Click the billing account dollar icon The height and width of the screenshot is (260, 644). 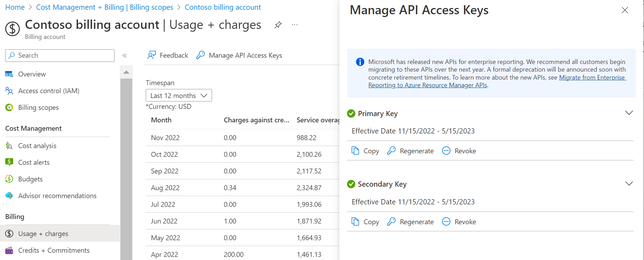[12, 29]
